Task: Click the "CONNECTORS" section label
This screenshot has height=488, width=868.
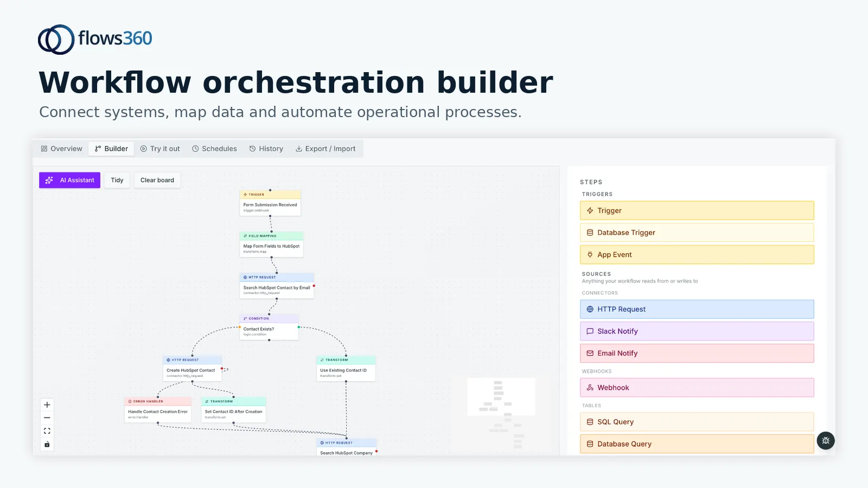Action: coord(600,293)
